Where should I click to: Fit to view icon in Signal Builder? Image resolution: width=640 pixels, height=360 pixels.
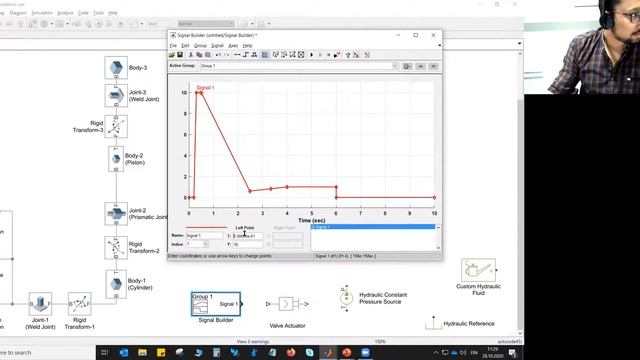click(301, 55)
